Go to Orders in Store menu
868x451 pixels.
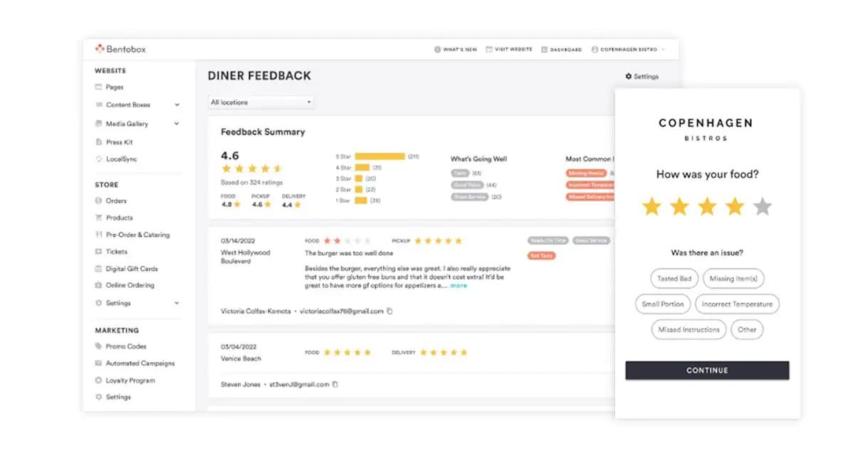click(x=115, y=201)
